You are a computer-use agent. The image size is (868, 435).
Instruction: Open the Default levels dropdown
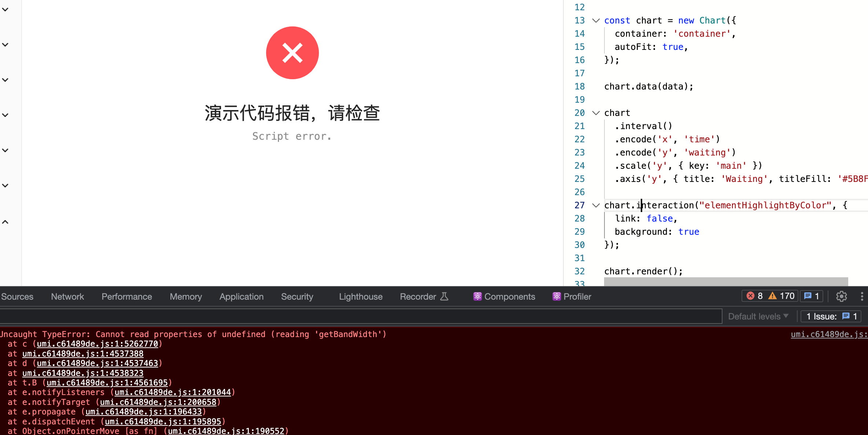pos(758,316)
